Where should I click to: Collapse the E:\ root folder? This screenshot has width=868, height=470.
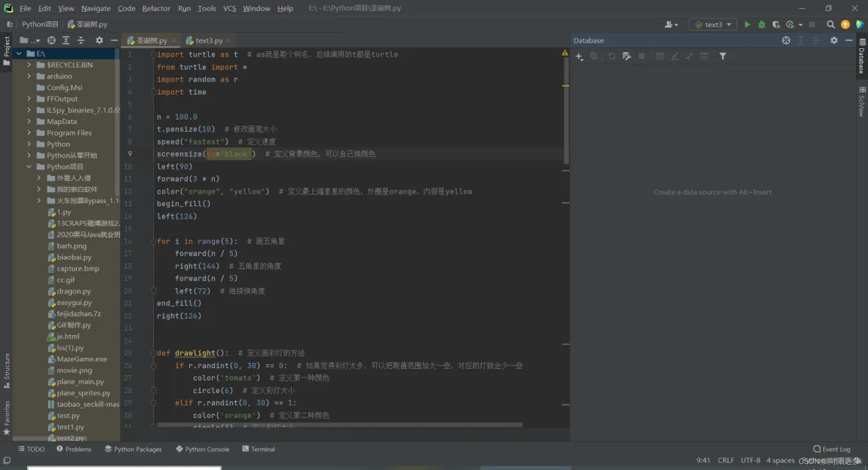pyautogui.click(x=19, y=54)
